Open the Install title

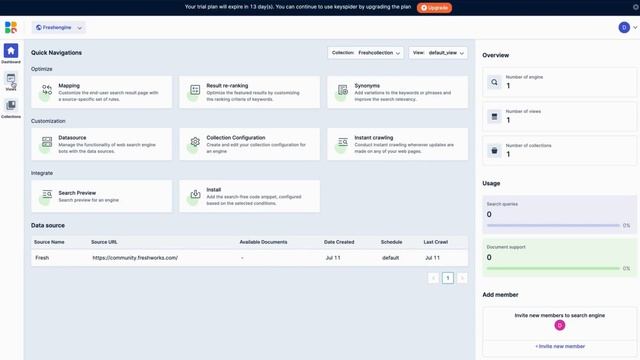tap(213, 190)
